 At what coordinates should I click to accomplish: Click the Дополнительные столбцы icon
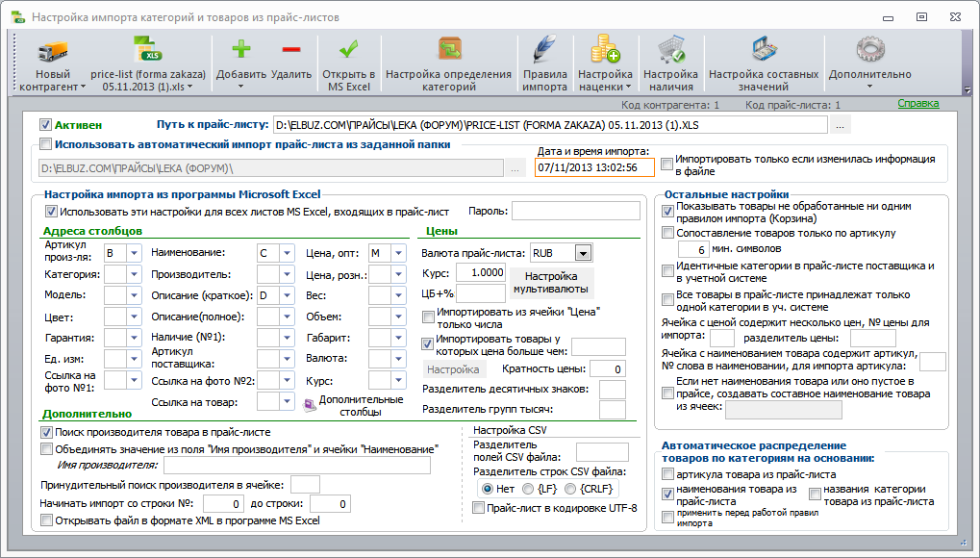(310, 406)
